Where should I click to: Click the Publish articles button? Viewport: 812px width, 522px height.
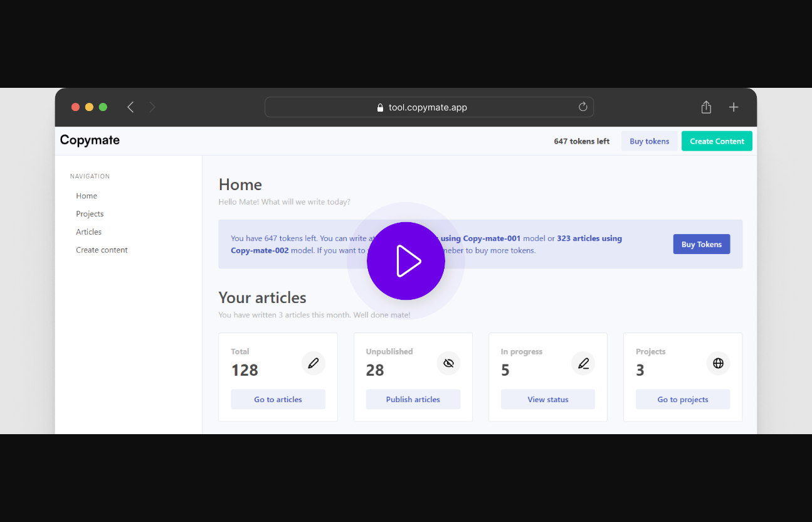pyautogui.click(x=413, y=399)
